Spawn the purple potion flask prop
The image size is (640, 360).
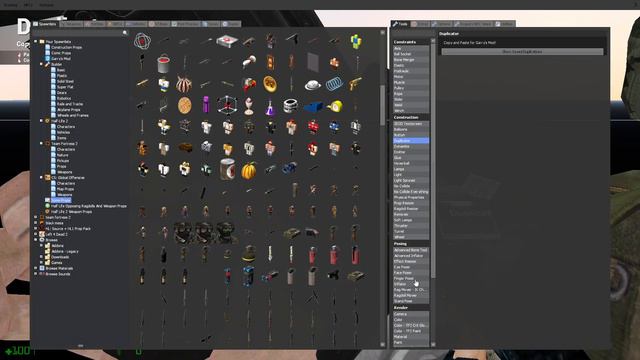[x=270, y=107]
